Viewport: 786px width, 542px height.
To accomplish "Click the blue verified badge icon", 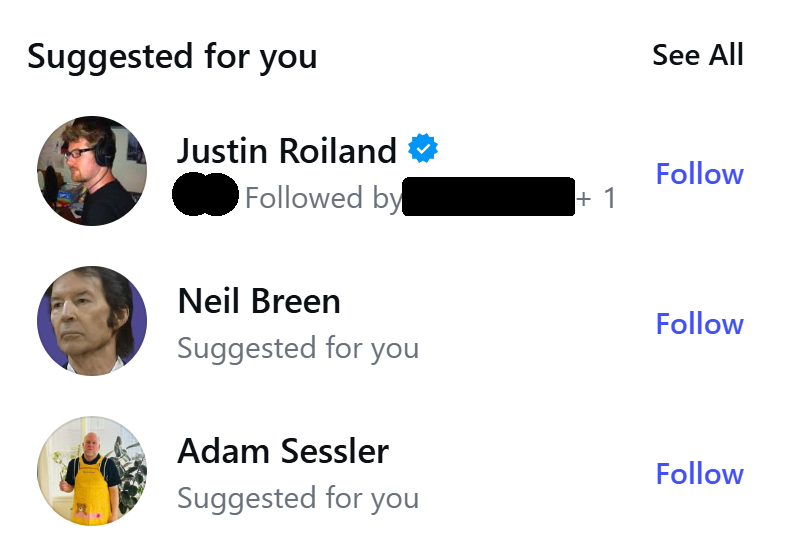I will click(423, 150).
